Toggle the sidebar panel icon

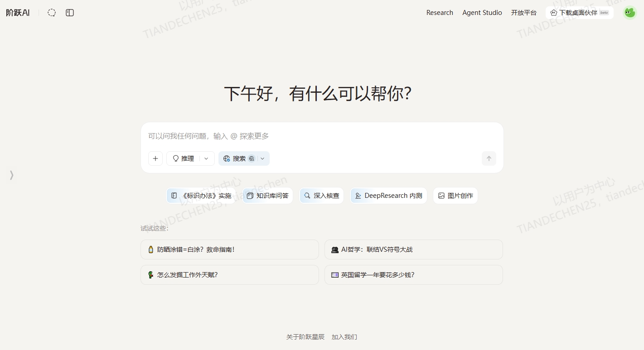(x=70, y=13)
